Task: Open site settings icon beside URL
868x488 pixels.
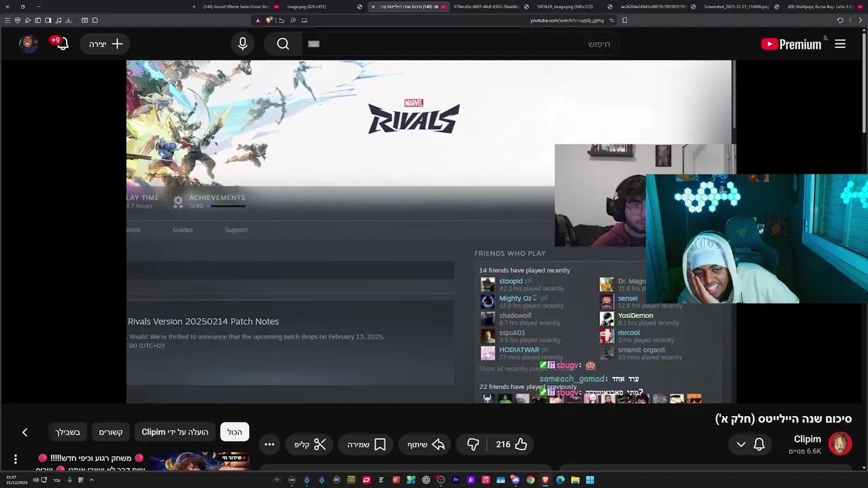Action: click(x=612, y=20)
